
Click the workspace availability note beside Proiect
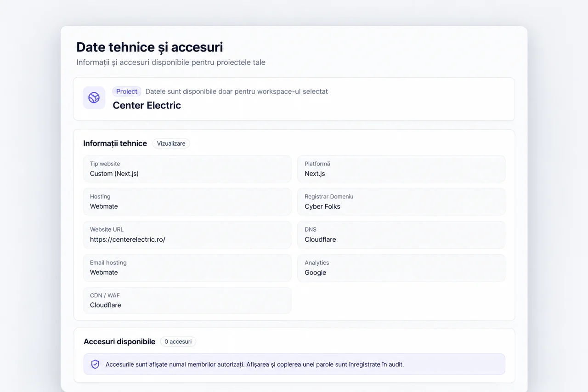coord(237,91)
